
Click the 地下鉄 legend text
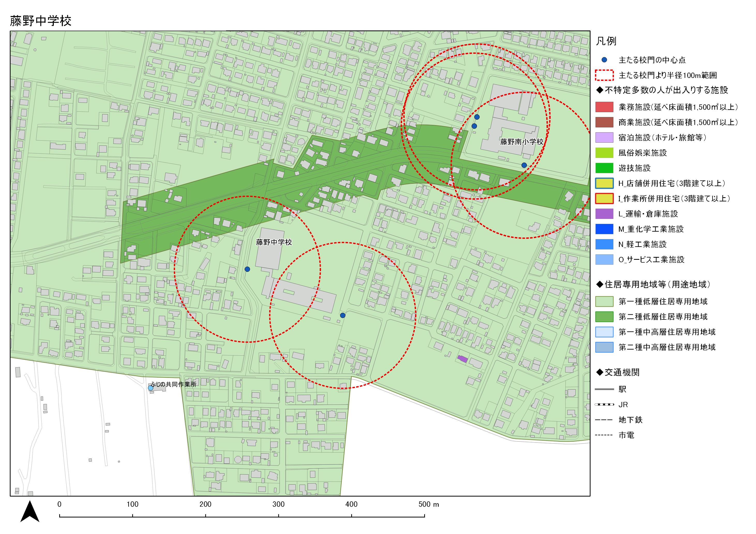click(631, 420)
